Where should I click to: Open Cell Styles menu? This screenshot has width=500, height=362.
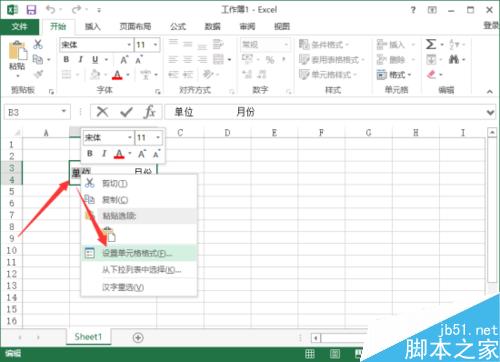328,74
